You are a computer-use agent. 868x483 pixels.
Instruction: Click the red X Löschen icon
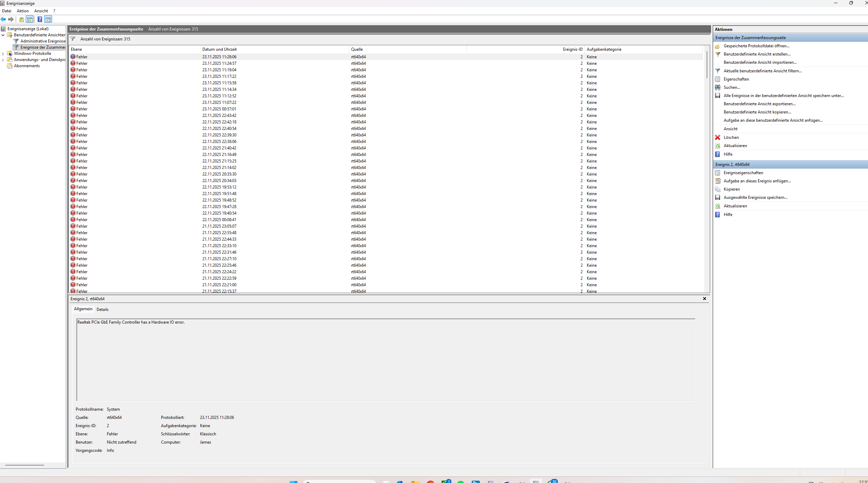tap(718, 137)
